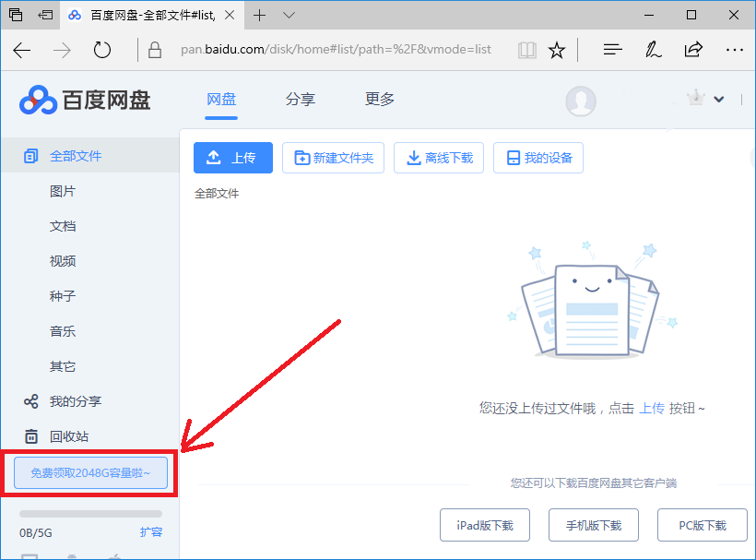The width and height of the screenshot is (756, 560).
Task: Click the browser Back arrow
Action: 22,50
